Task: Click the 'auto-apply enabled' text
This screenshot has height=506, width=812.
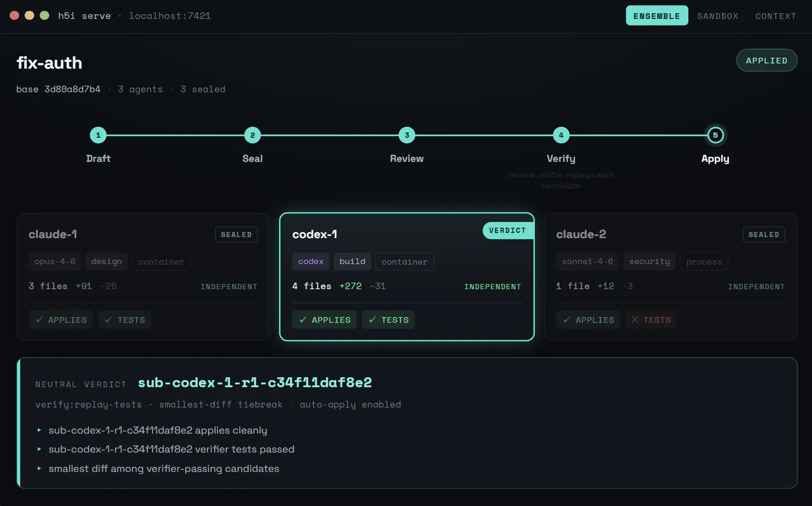Action: point(351,404)
